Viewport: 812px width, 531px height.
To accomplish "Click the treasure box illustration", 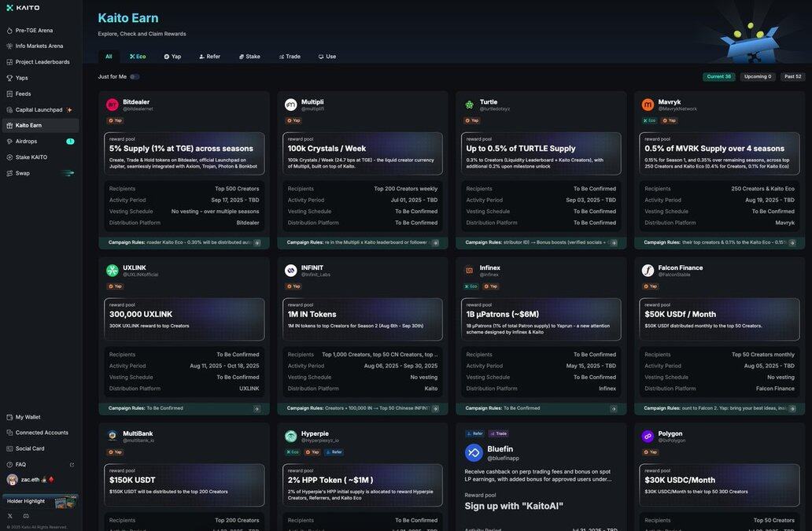I will (x=751, y=42).
